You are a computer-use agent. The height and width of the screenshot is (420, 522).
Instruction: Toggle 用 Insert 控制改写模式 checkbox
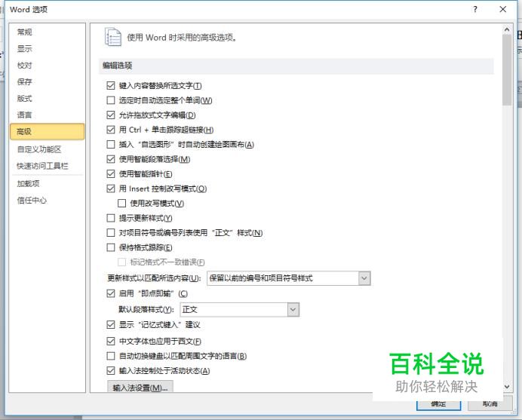click(x=111, y=189)
